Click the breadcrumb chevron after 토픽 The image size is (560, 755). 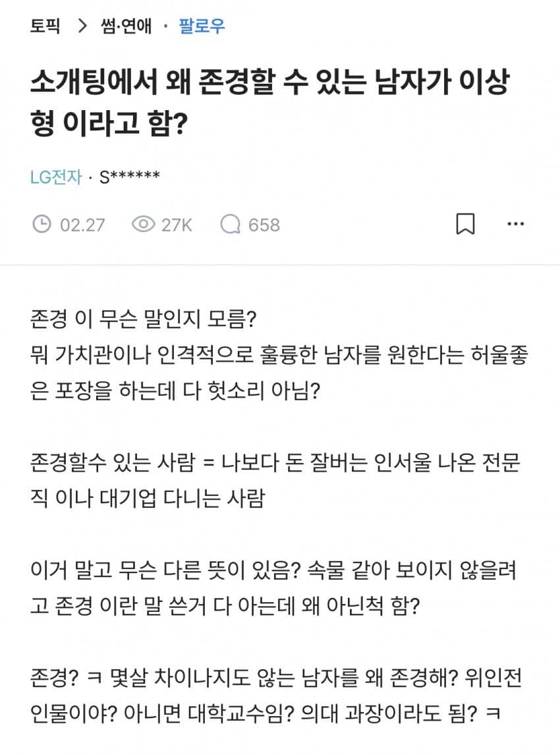(x=83, y=26)
